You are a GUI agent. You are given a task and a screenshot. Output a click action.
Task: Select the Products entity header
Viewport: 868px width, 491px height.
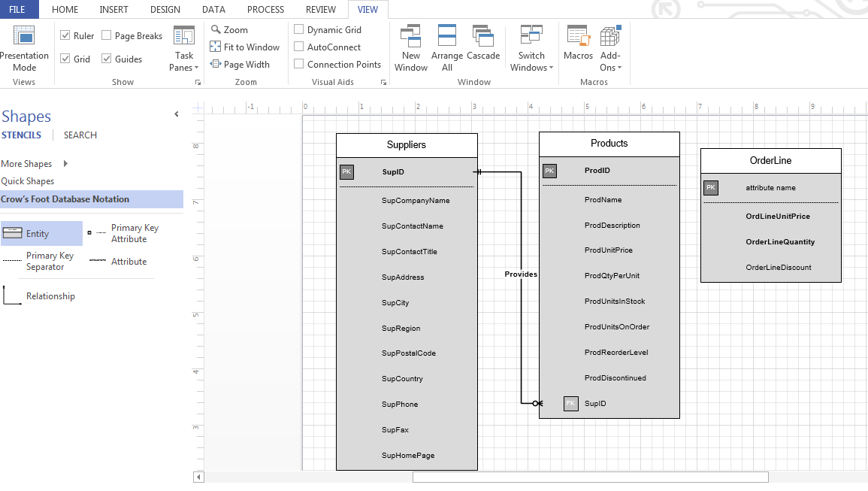[x=609, y=144]
